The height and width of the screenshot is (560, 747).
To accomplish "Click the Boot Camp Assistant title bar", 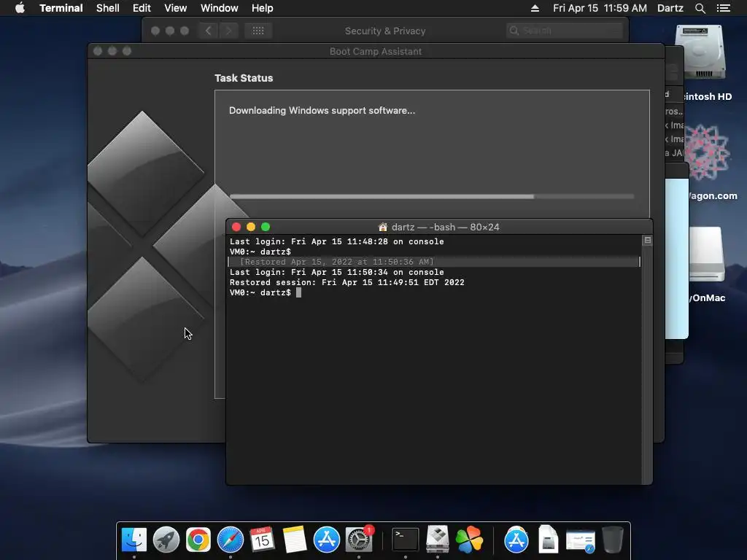I will click(x=376, y=51).
